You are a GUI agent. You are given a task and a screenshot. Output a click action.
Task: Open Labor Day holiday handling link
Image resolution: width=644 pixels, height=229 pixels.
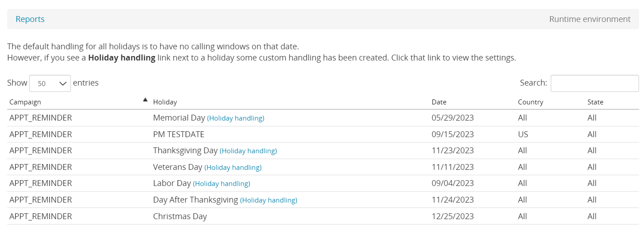(222, 184)
